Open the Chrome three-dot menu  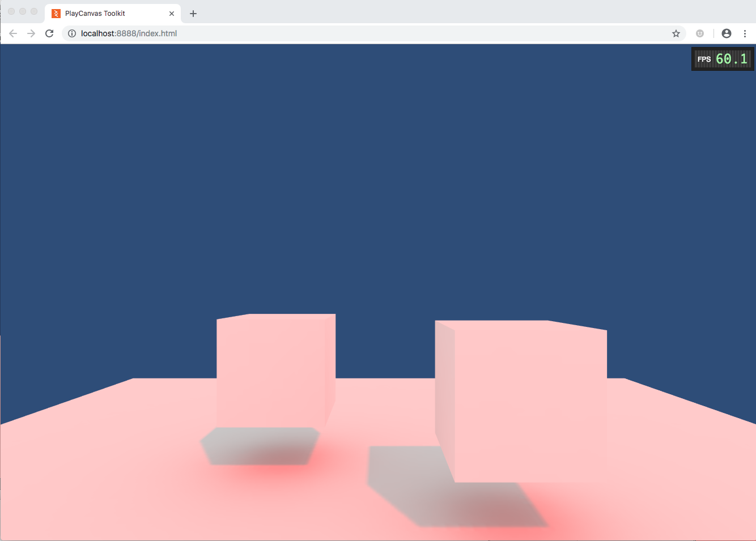[745, 33]
